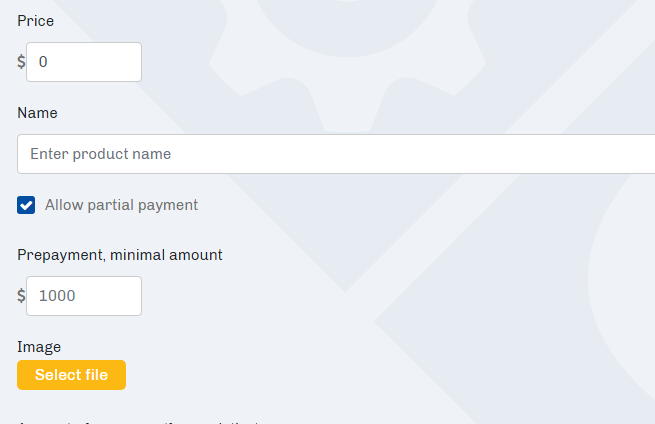
Task: Click the dollar sign beside Price field
Action: [21, 62]
